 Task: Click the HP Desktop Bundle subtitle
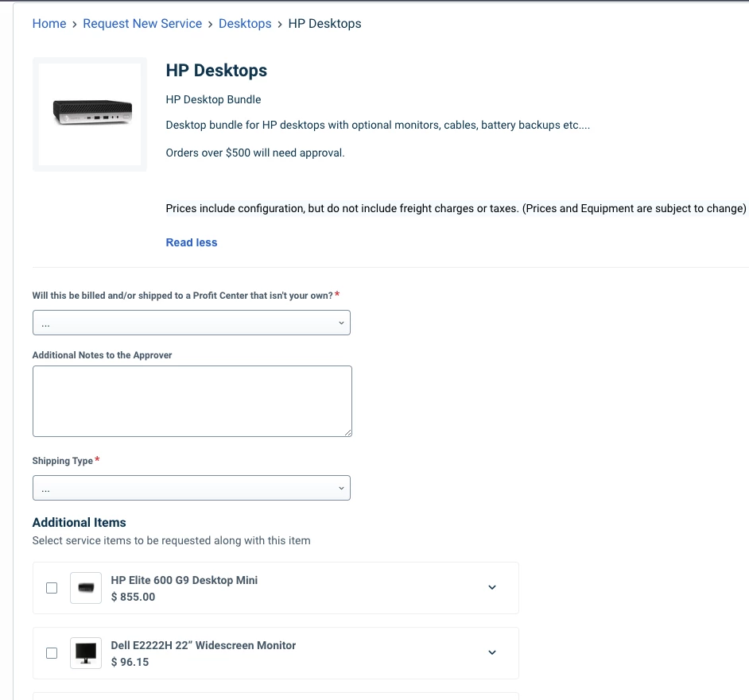pos(214,99)
